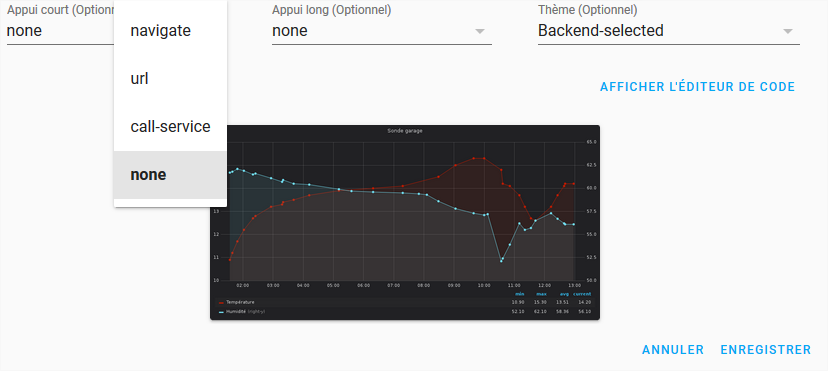Click the min column header in legend
The width and height of the screenshot is (828, 371).
[x=520, y=294]
